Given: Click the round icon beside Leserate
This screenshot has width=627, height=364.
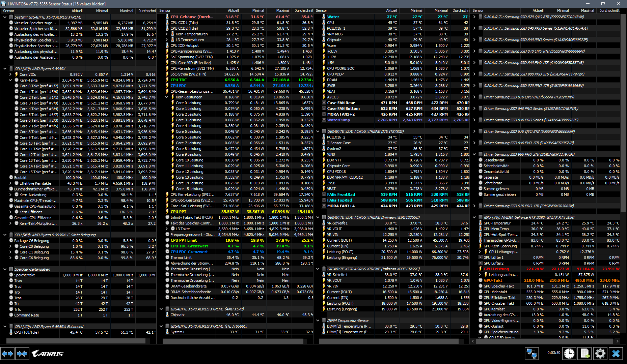Looking at the screenshot, I should 481,177.
